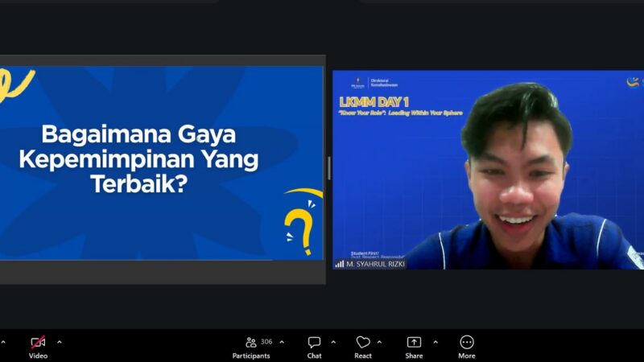
Task: Start video with the crossed-out camera icon
Action: point(38,342)
